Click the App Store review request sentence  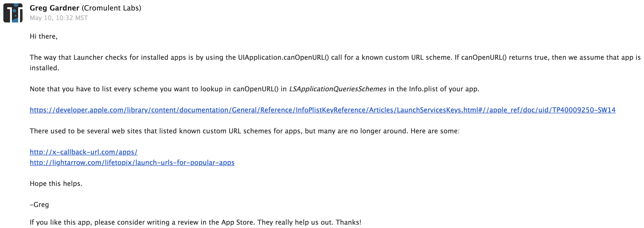coord(196,222)
